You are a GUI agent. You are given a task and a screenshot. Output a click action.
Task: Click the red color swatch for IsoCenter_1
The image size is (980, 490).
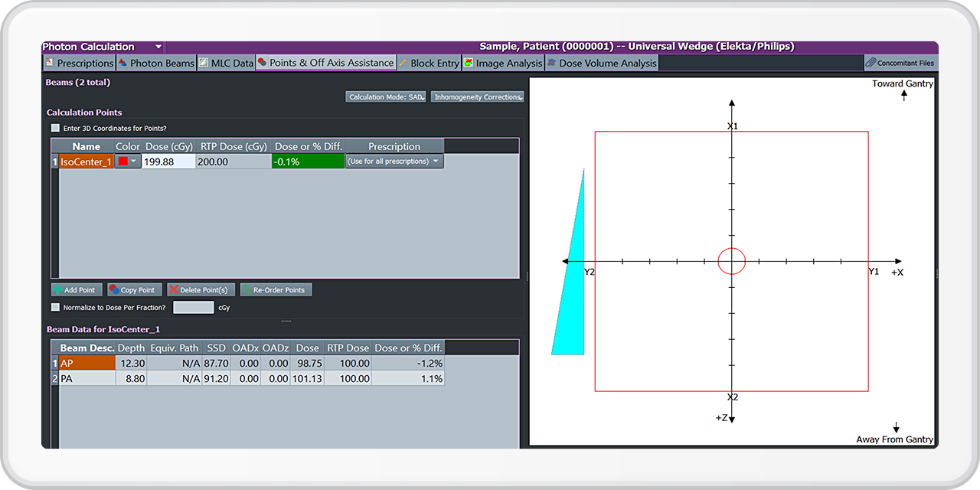(122, 162)
